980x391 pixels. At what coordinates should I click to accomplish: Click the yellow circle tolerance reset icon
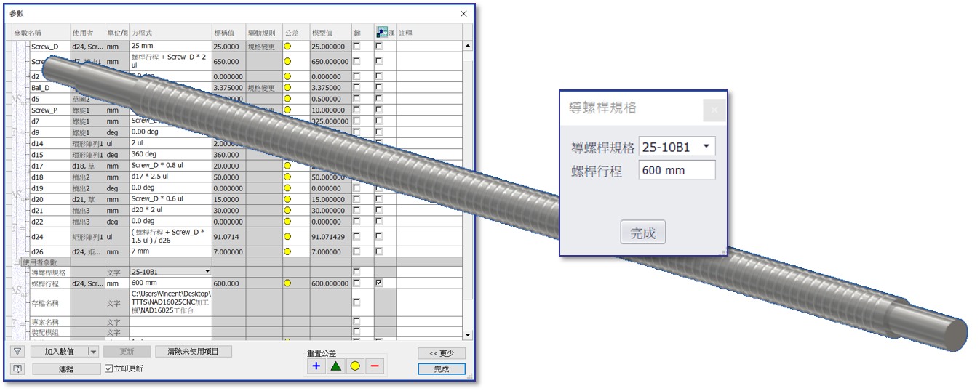pyautogui.click(x=355, y=366)
